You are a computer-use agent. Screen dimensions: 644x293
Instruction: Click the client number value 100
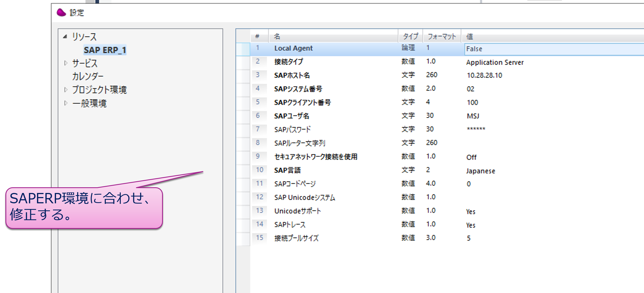pos(472,102)
